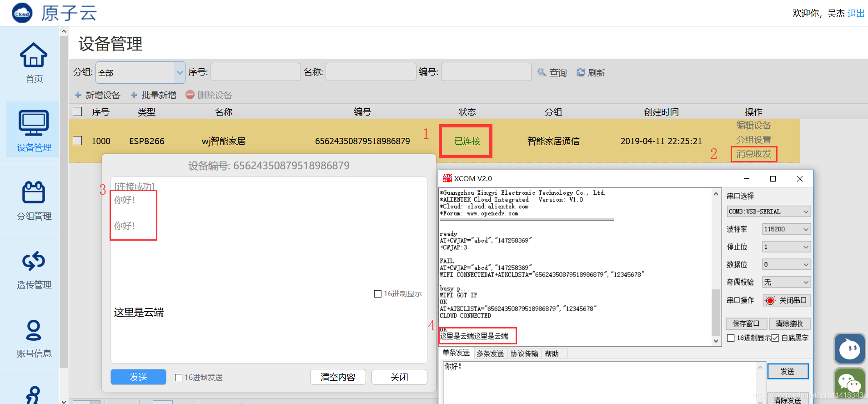Click the XCOM V2.0 title icon
Viewport: 868px width, 404px height.
click(447, 178)
